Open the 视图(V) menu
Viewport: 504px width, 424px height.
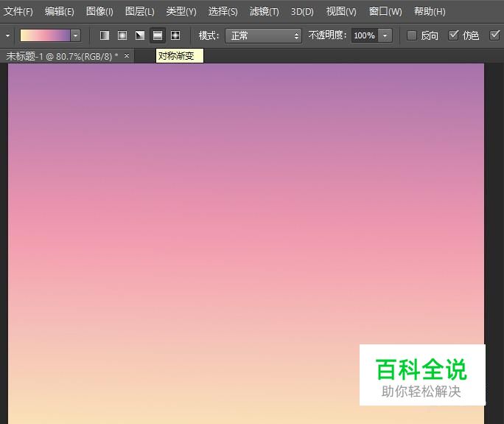coord(341,12)
